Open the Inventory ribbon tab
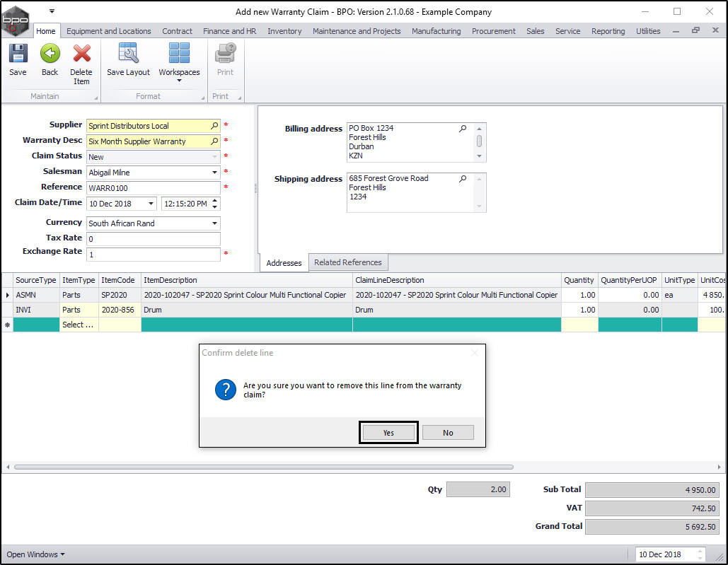728x565 pixels. coord(284,31)
